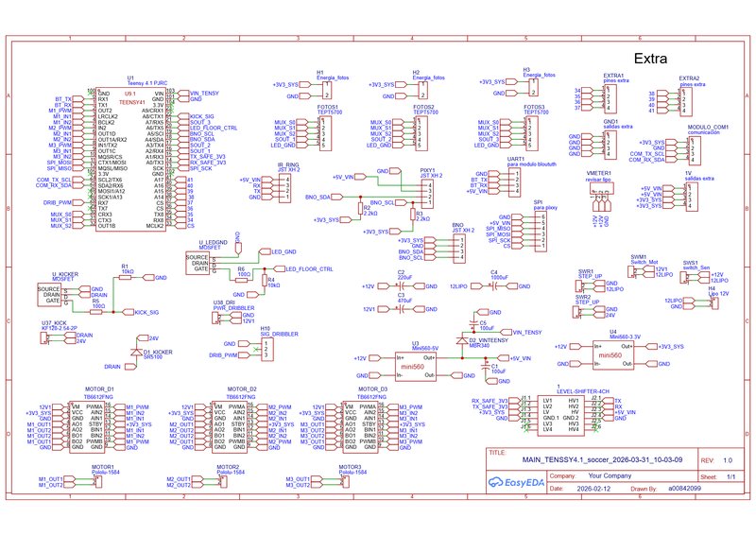
Task: Select the SPI para pixxy connector
Action: pos(541,231)
